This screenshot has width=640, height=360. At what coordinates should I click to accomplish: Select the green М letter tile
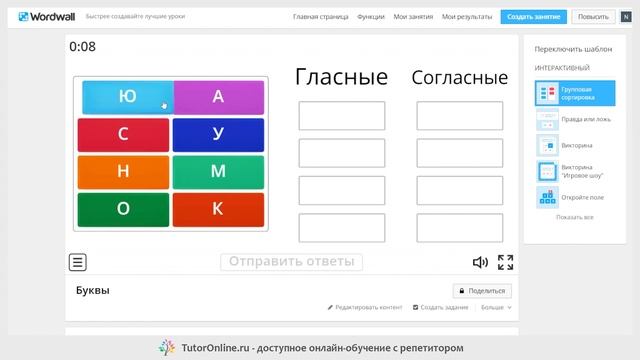tap(218, 172)
